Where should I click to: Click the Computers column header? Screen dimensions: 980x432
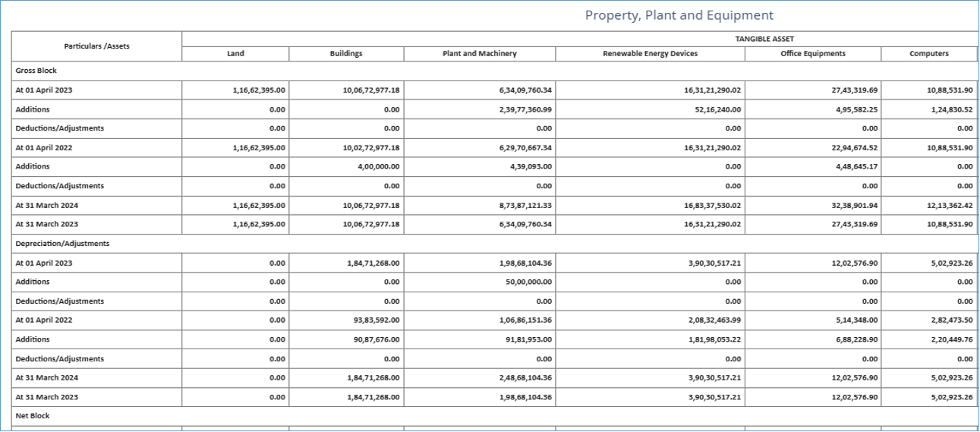(x=928, y=54)
